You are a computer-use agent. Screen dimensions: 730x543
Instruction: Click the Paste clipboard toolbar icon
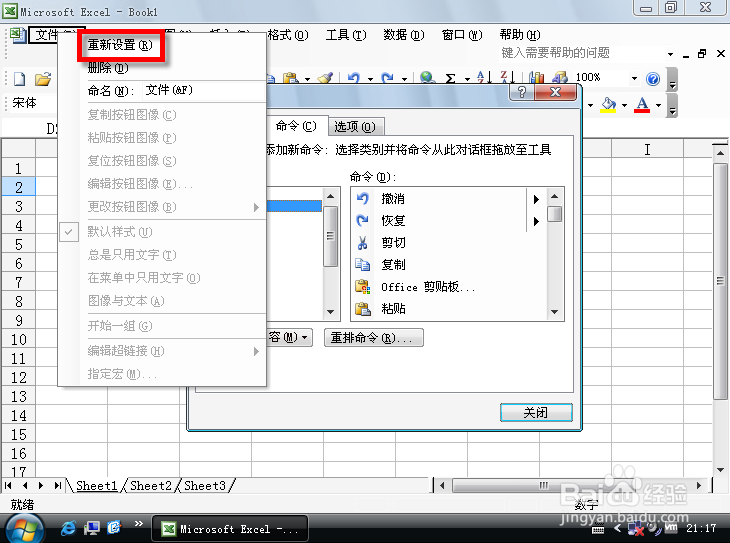point(291,78)
